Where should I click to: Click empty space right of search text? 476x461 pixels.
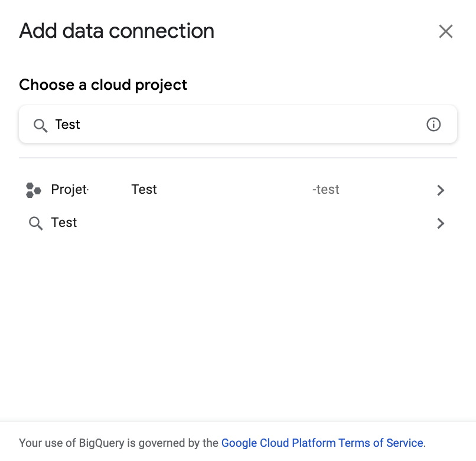pos(266,125)
